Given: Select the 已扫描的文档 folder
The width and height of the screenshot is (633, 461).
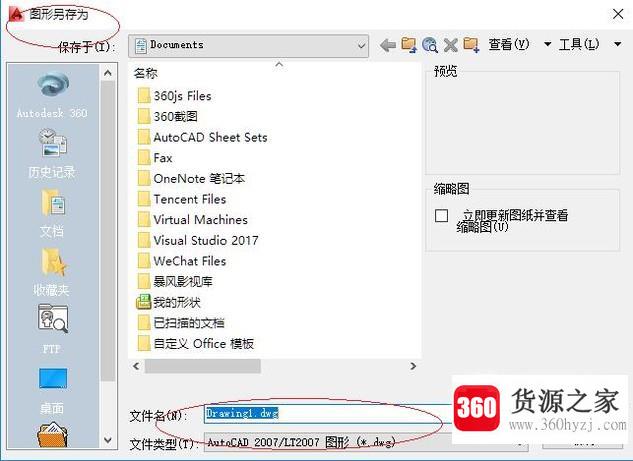Looking at the screenshot, I should point(181,323).
